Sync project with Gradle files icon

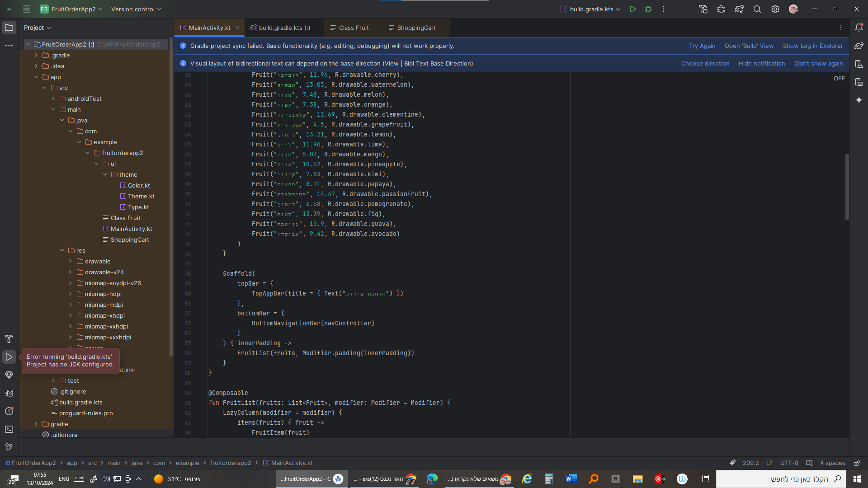(739, 9)
